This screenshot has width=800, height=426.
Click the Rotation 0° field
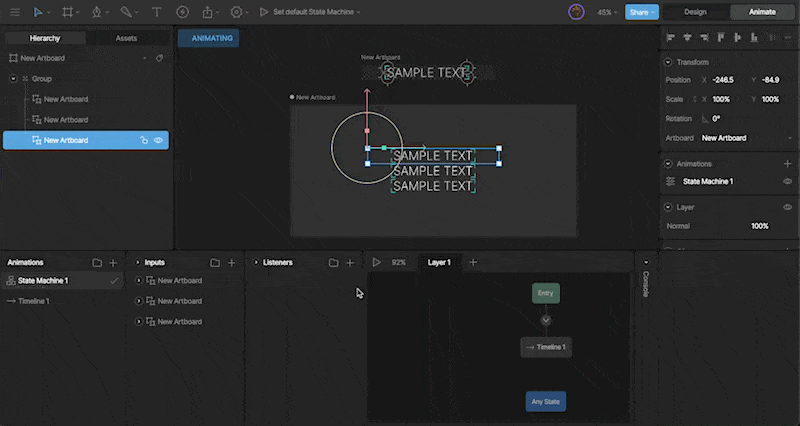tap(716, 119)
